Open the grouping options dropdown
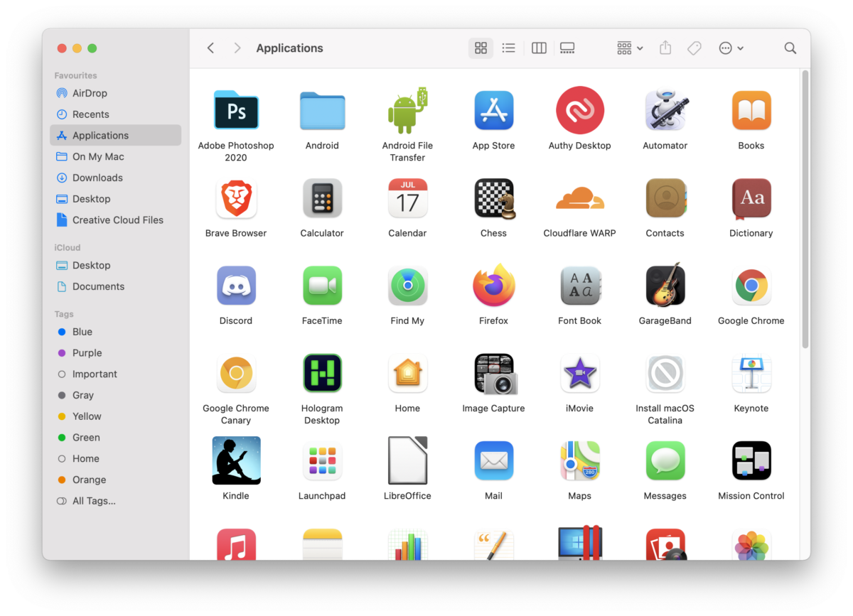 (628, 48)
